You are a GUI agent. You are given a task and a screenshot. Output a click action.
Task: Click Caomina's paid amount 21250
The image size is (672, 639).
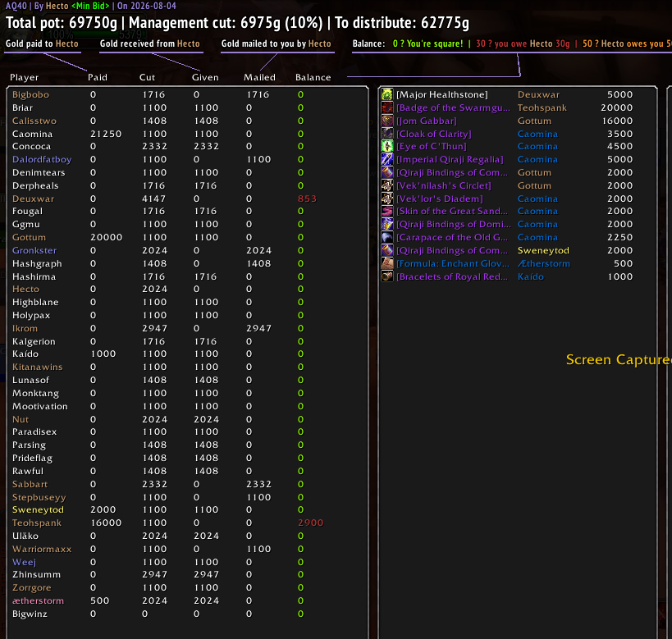106,134
